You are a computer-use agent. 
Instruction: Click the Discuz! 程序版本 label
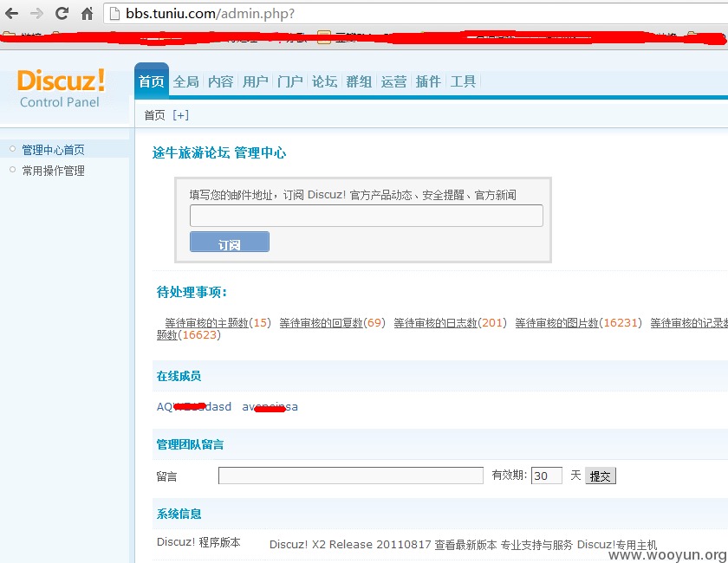(x=198, y=542)
